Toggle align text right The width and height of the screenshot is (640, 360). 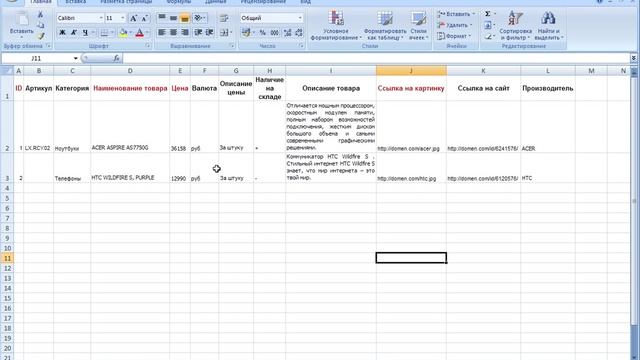pyautogui.click(x=185, y=32)
